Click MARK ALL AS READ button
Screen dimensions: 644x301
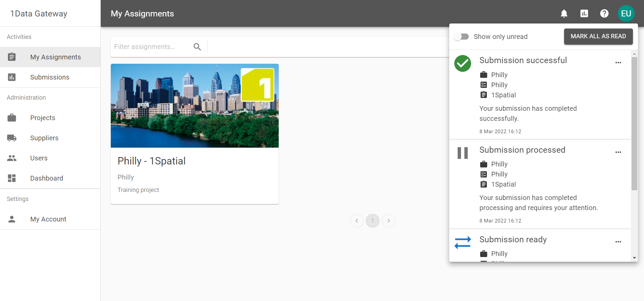[598, 36]
